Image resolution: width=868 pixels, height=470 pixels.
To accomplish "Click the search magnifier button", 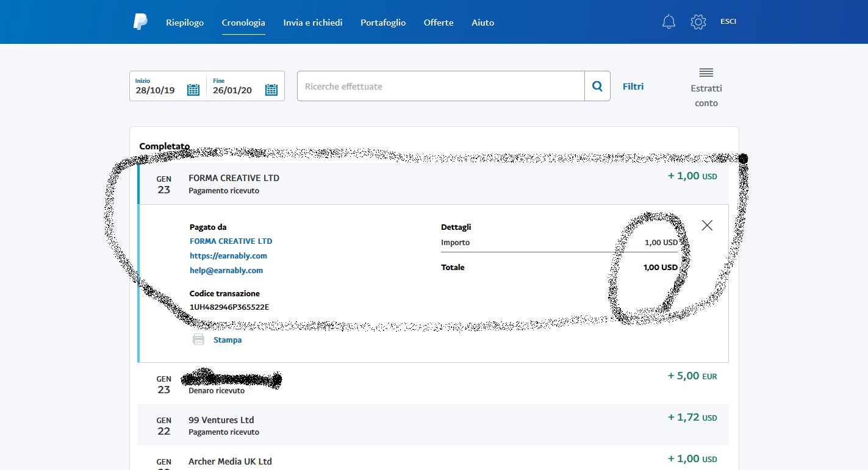I will point(597,86).
